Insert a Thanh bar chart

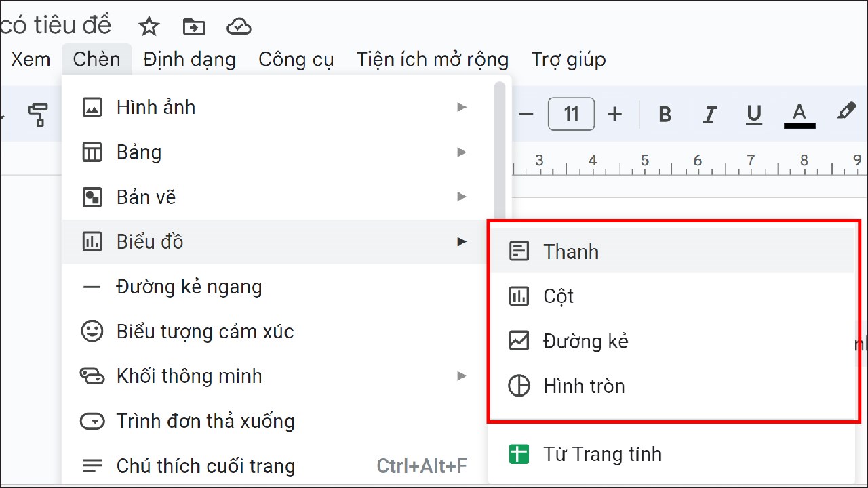671,251
